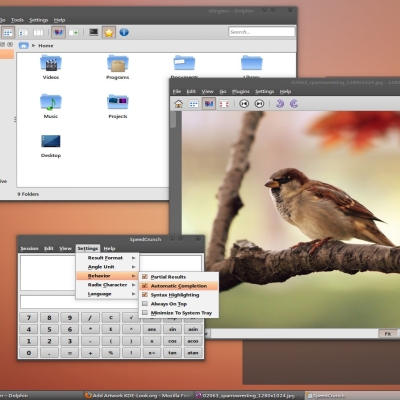Enable Minimize To System Tray
This screenshot has width=400, height=400.
179,313
